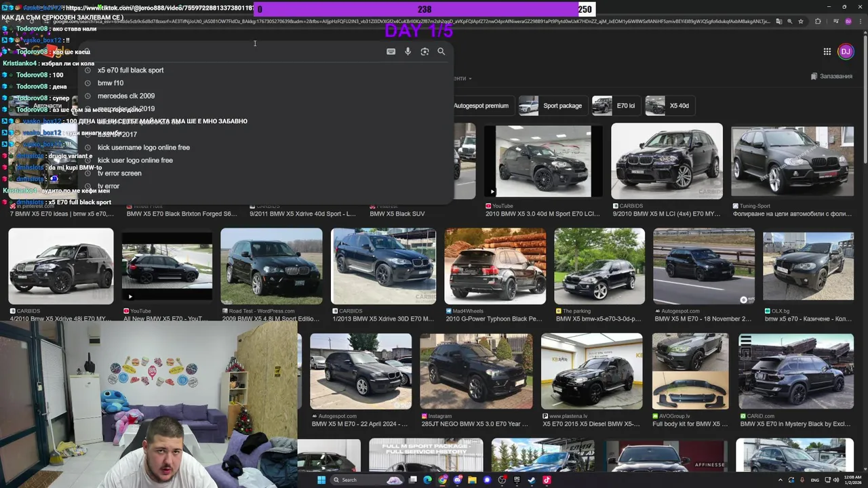This screenshot has width=868, height=488.
Task: Launch Microsoft Edge from taskbar
Action: click(427, 480)
